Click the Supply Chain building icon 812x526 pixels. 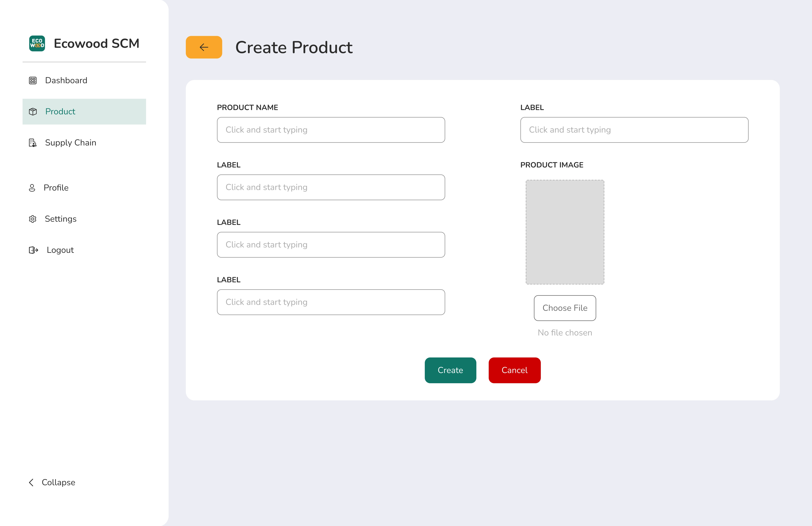click(33, 142)
